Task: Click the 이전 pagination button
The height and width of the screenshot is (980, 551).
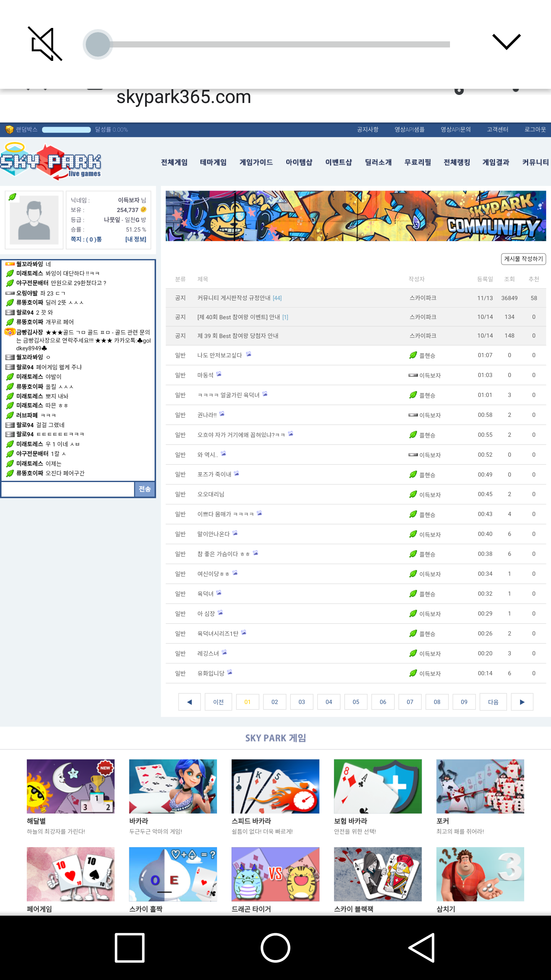Action: [218, 702]
